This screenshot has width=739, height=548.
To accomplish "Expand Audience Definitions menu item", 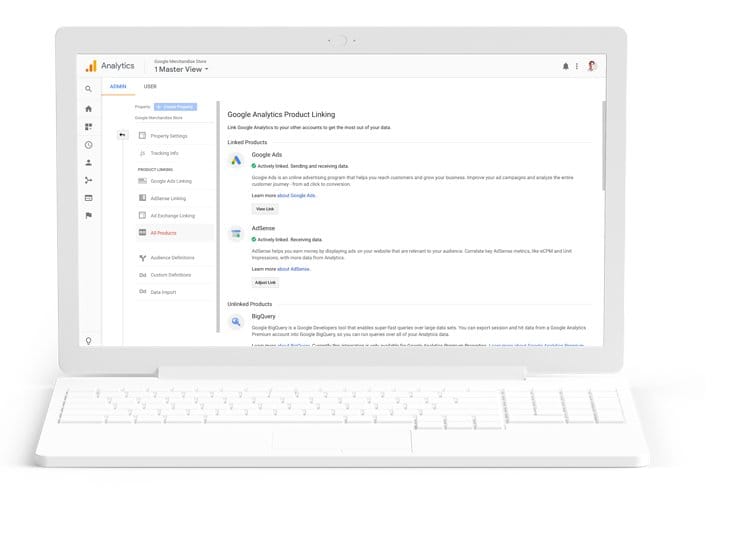I will tap(175, 258).
